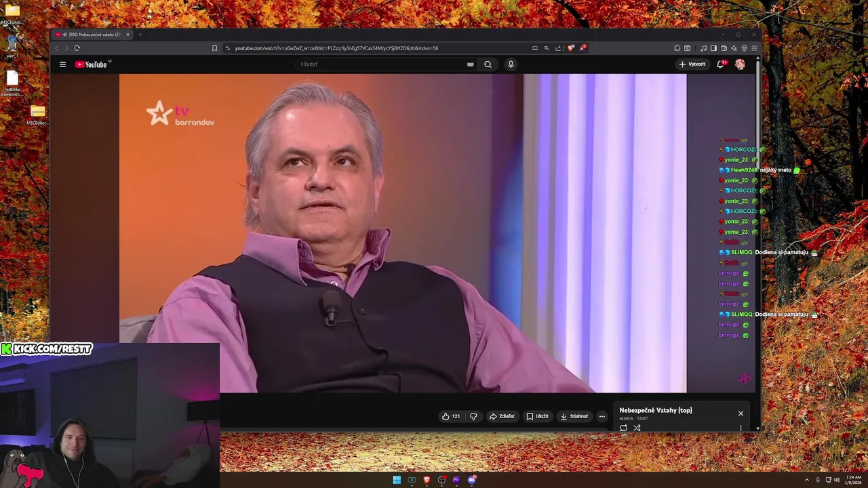This screenshot has height=488, width=868.
Task: Open more actions ellipsis beside Stiahnuť
Action: pos(601,416)
